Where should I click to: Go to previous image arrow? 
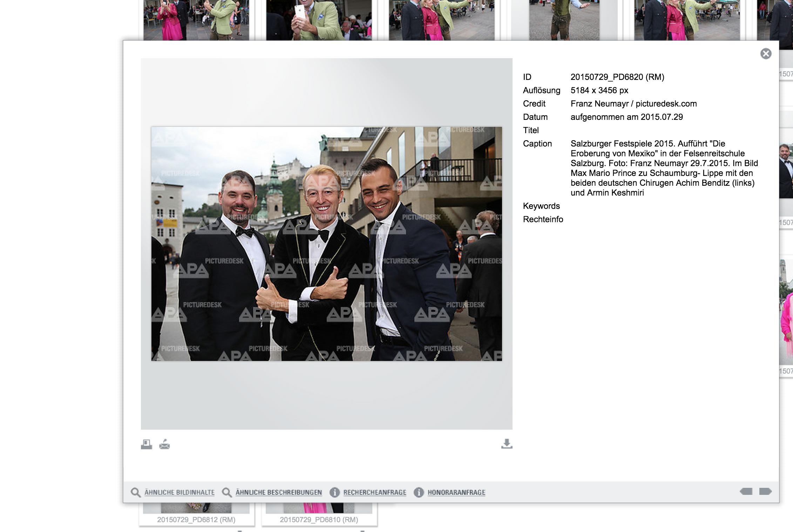[x=746, y=491]
